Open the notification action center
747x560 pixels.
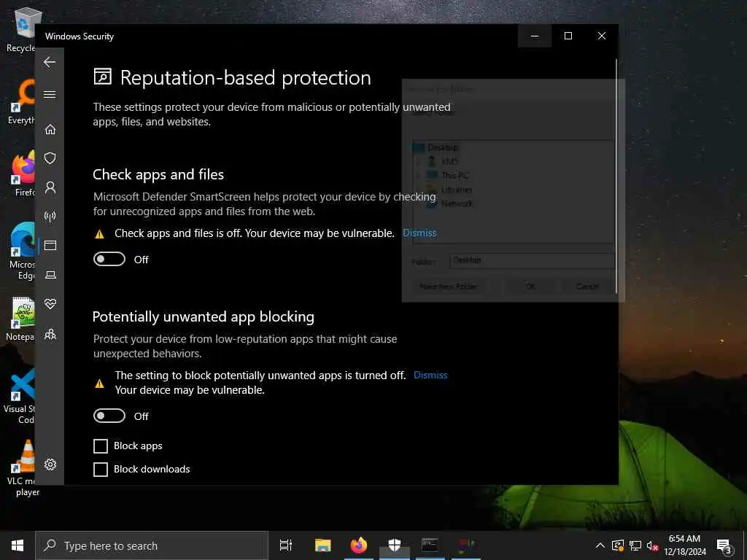pos(724,545)
